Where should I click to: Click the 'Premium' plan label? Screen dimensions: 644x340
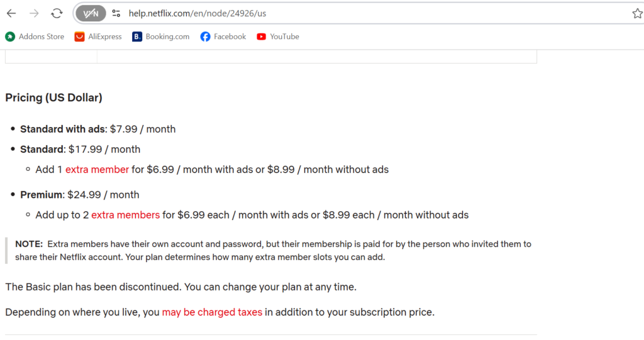tap(42, 195)
